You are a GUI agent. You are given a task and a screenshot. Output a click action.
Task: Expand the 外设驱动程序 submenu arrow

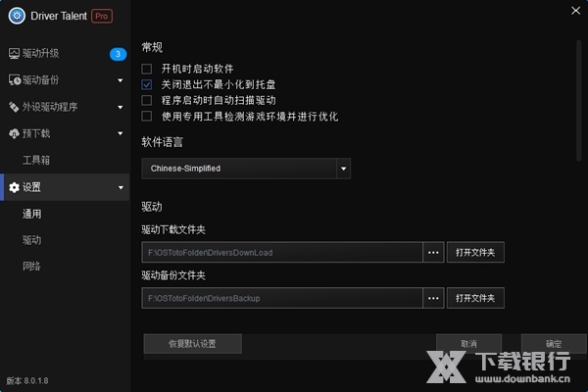[120, 107]
